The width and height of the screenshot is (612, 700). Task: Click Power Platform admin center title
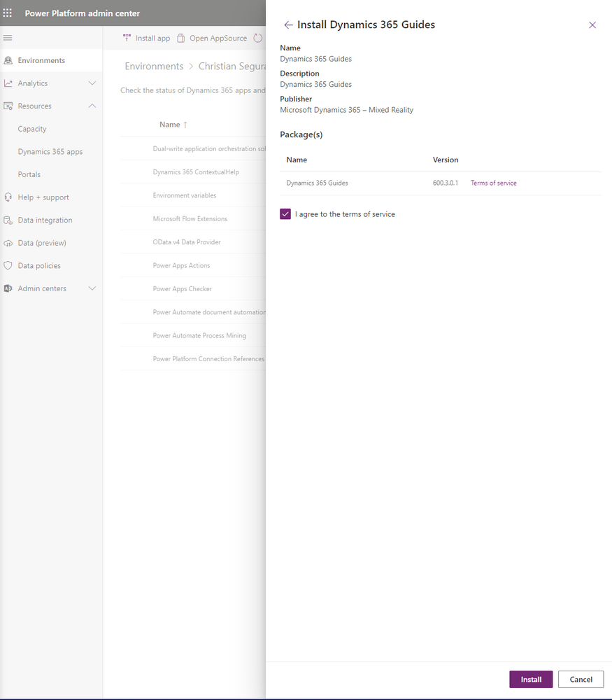tap(82, 13)
